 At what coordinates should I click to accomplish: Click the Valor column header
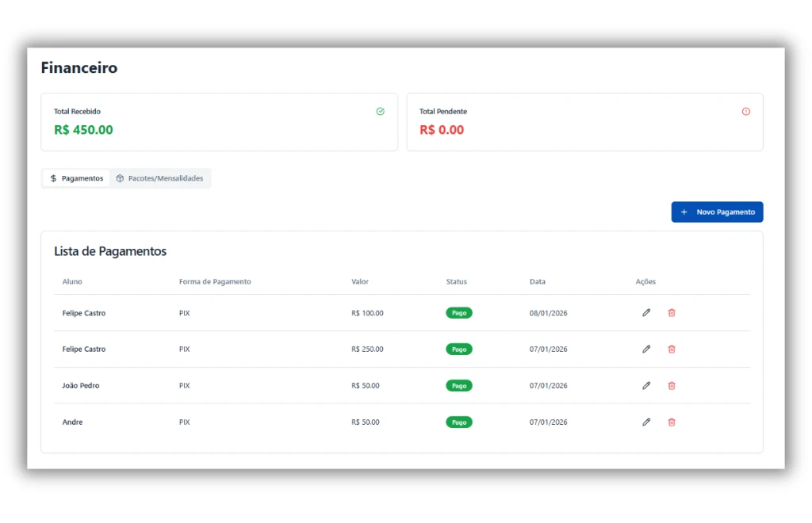click(360, 282)
